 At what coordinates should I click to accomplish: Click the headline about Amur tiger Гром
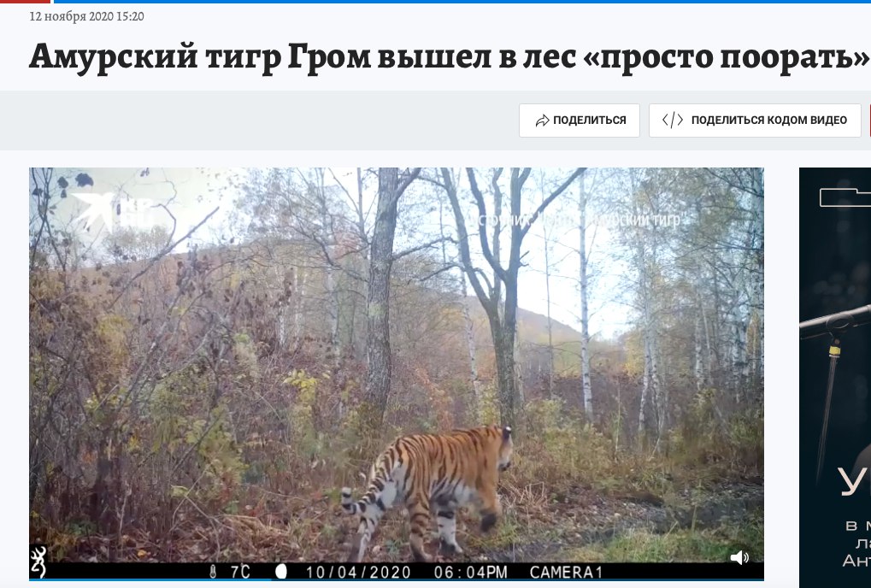[450, 56]
